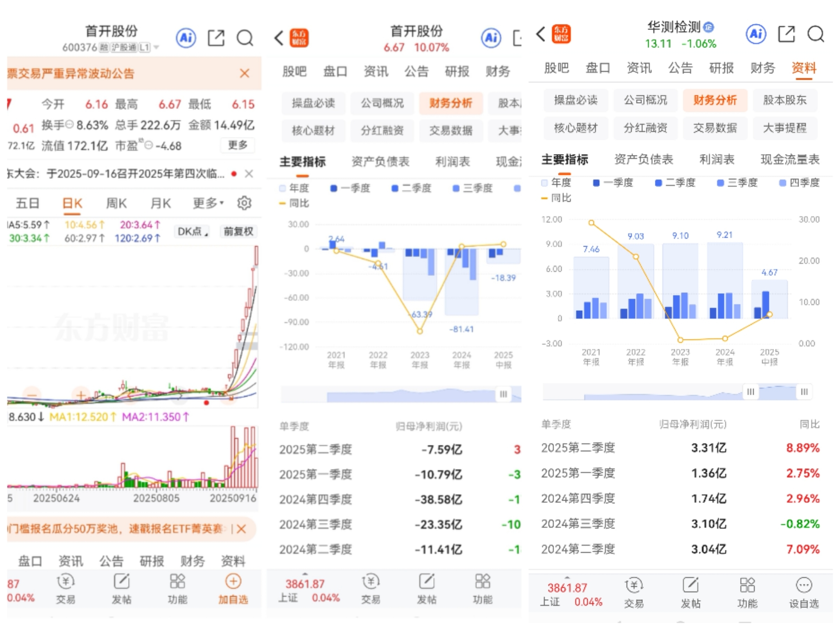Open 财务 tab in middle panel
Screen dimensions: 840x630
point(498,71)
